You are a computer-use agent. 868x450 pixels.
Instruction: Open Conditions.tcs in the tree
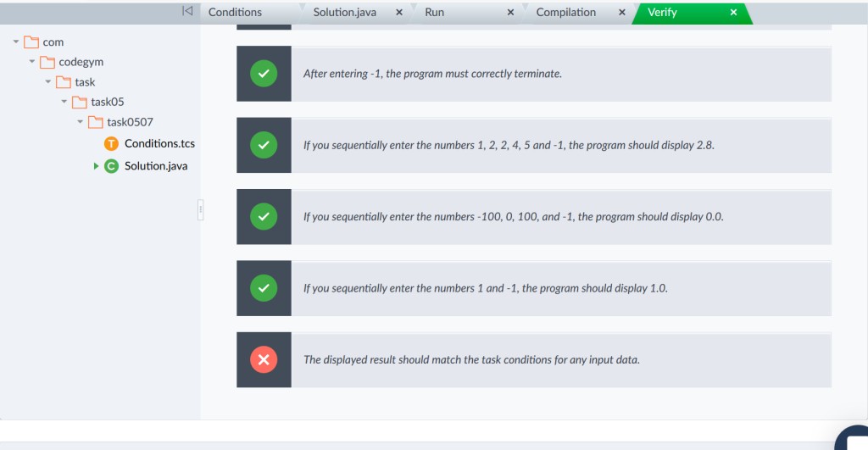(x=159, y=144)
